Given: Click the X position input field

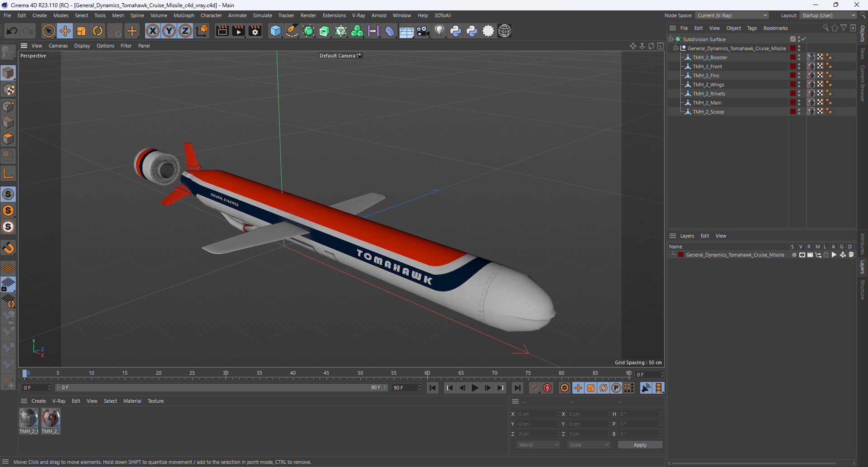Looking at the screenshot, I should pyautogui.click(x=538, y=414).
